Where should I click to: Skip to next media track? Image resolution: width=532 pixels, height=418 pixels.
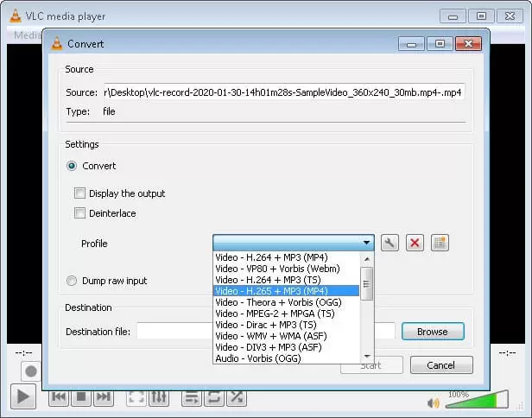(103, 397)
